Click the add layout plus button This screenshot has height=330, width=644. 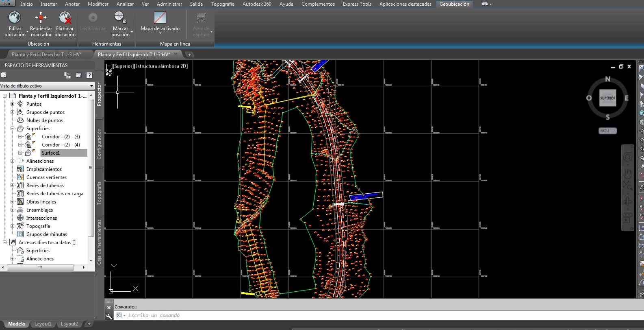pos(89,324)
